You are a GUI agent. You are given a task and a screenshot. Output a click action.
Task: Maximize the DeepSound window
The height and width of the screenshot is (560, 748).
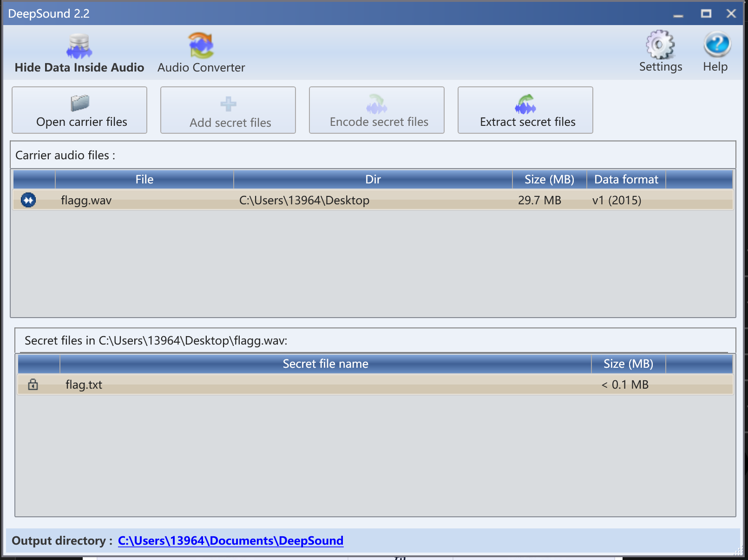tap(706, 13)
